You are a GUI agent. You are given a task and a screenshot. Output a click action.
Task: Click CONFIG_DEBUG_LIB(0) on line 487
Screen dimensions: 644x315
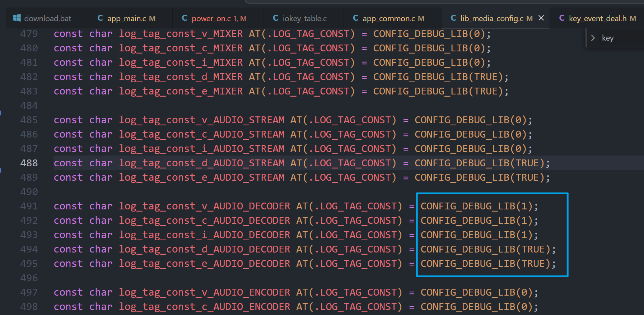[x=471, y=149]
